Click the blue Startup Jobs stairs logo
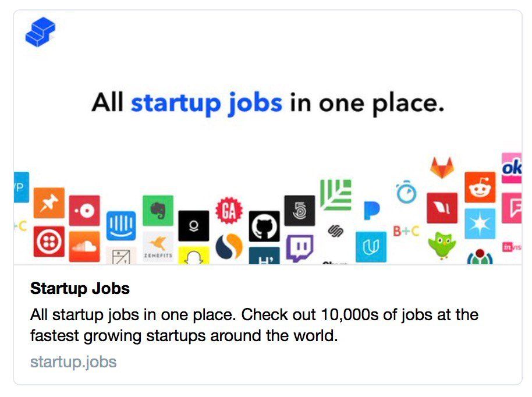Viewport: 532px width, 397px height. click(40, 31)
